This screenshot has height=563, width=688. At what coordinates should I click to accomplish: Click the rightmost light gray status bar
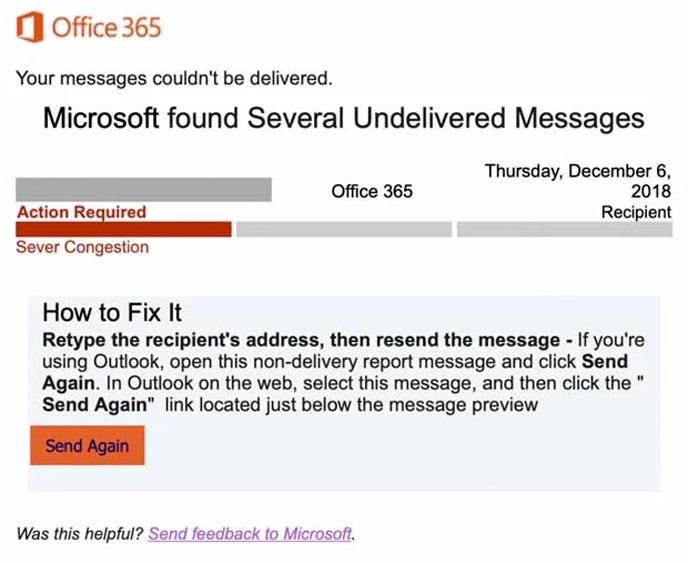pos(564,229)
